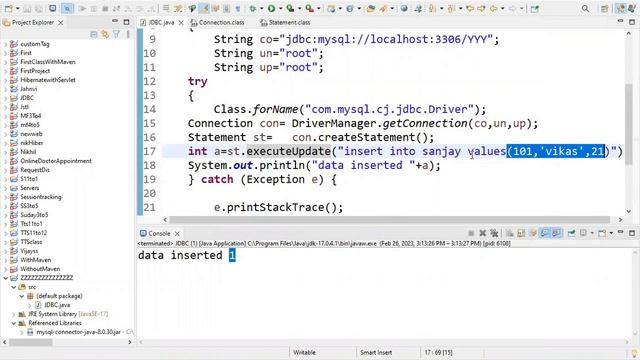Close the Console view
This screenshot has width=640, height=360.
tap(177, 233)
